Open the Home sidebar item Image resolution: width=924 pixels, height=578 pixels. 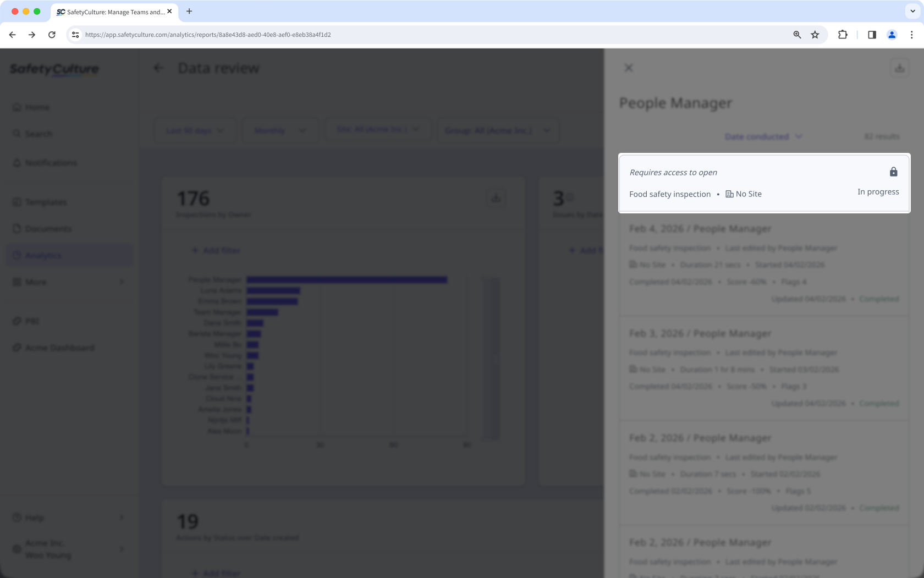coord(69,107)
